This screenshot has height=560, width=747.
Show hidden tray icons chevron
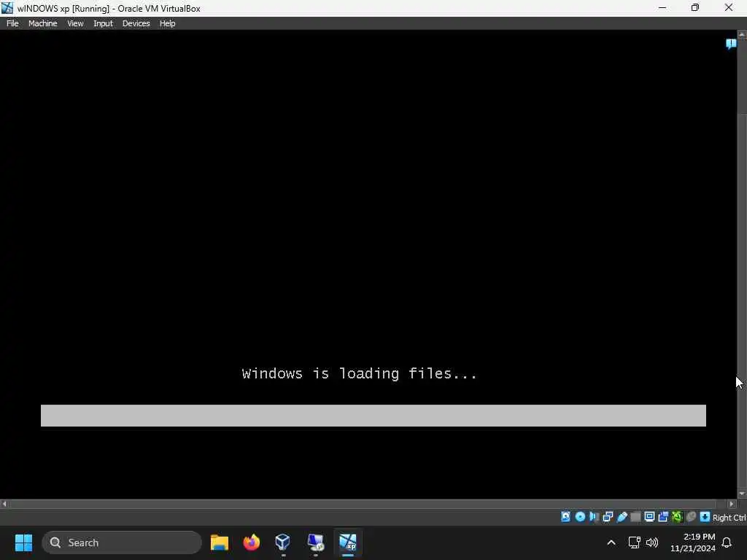coord(611,542)
